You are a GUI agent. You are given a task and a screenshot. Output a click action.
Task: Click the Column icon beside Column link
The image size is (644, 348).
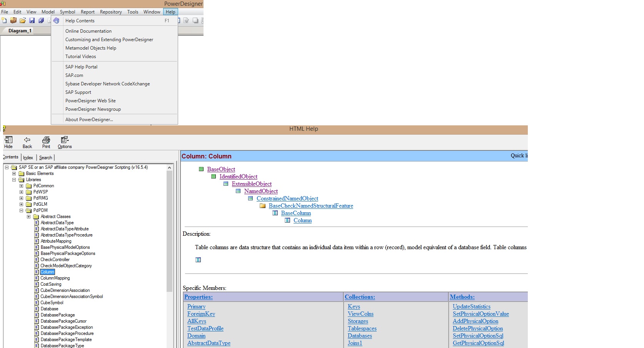287,220
